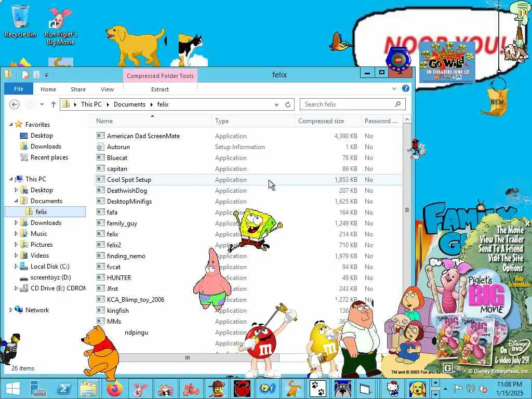Switch to the Cool Spot taskbar app
Viewport: 532px width, 399px height.
pos(242,389)
